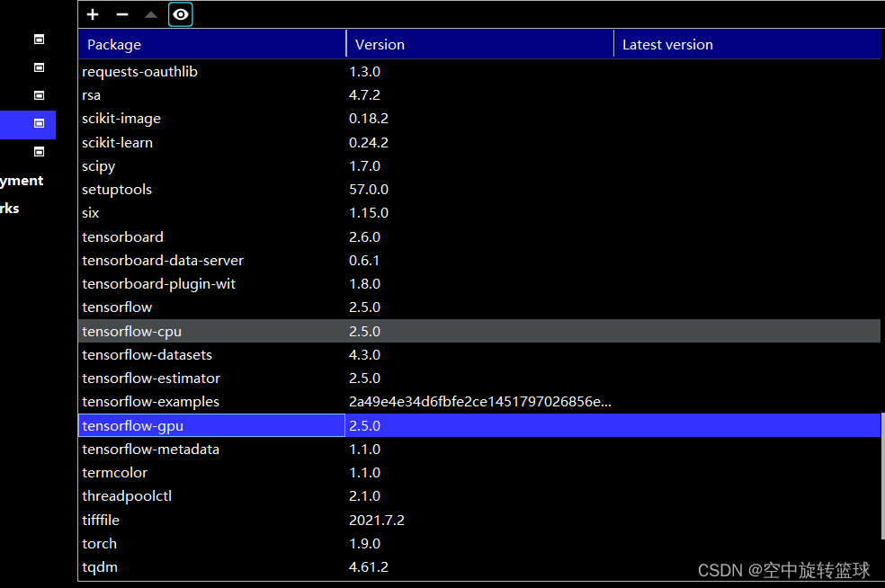
Task: Select the threadpoolctl package row
Action: tap(479, 496)
